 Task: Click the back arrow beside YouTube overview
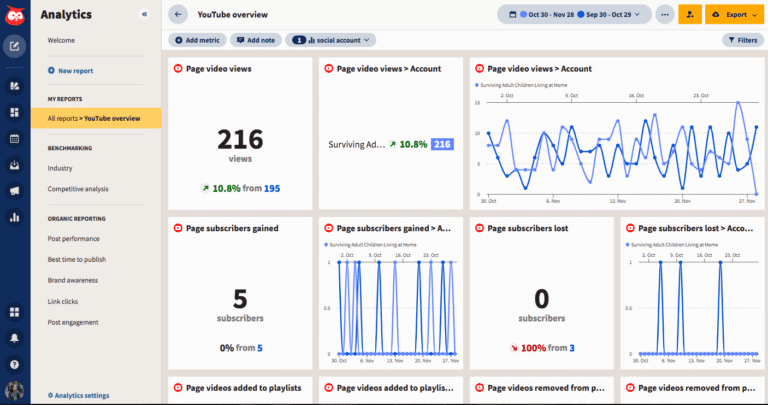click(x=178, y=15)
